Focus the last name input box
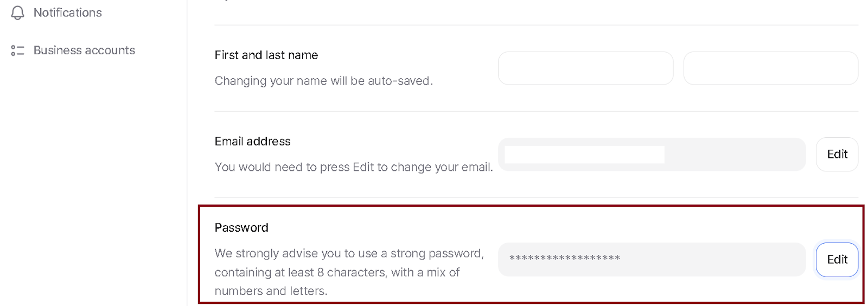This screenshot has width=868, height=306. (770, 68)
